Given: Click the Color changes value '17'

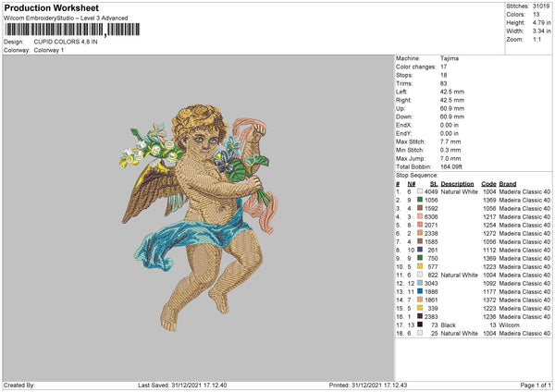Looking at the screenshot, I should coord(444,67).
